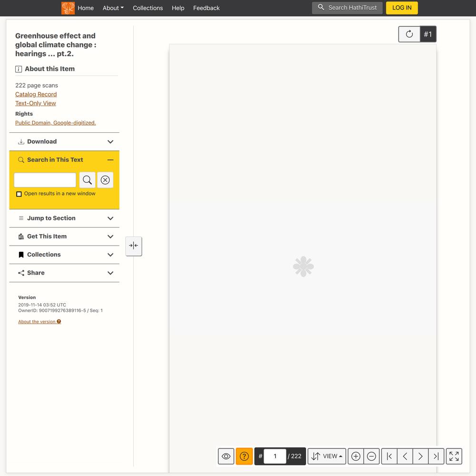Image resolution: width=476 pixels, height=476 pixels.
Task: Click the rotate page icon
Action: coord(409,34)
